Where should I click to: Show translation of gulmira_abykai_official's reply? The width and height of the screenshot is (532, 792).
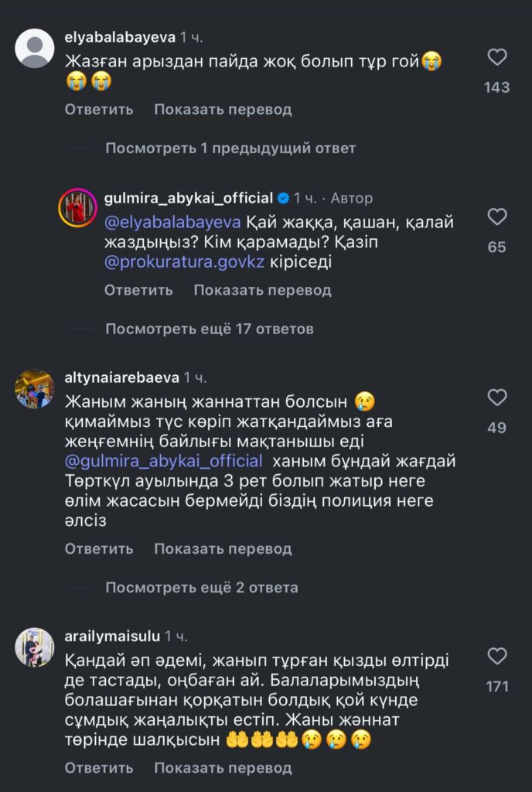262,290
